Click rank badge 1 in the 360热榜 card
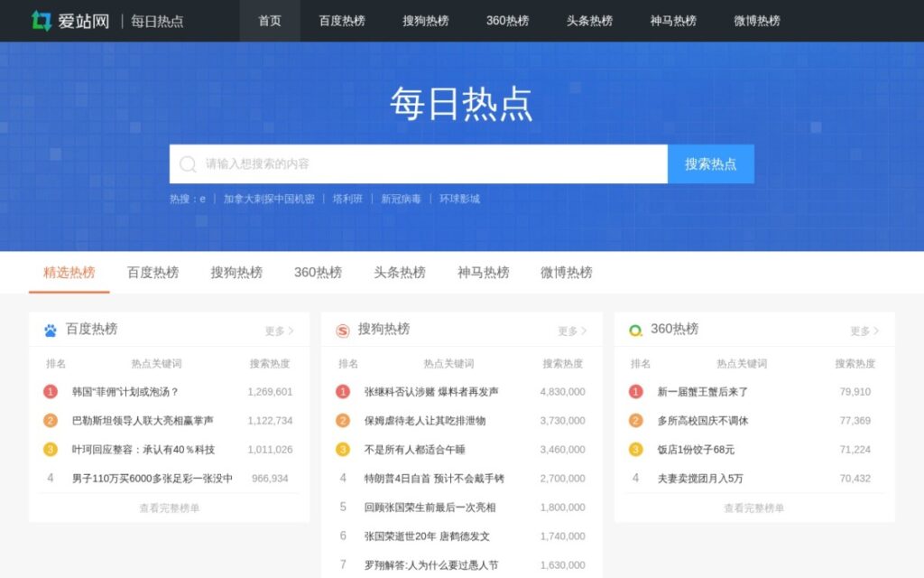This screenshot has height=578, width=924. 635,392
